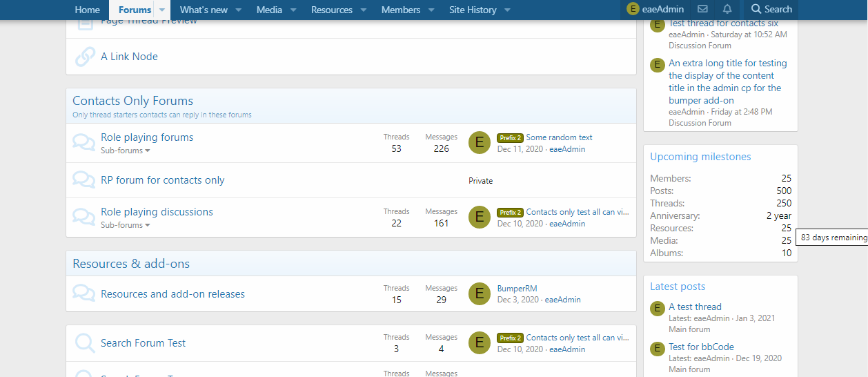The width and height of the screenshot is (868, 377).
Task: Open Test for bbCode latest post
Action: pos(701,347)
